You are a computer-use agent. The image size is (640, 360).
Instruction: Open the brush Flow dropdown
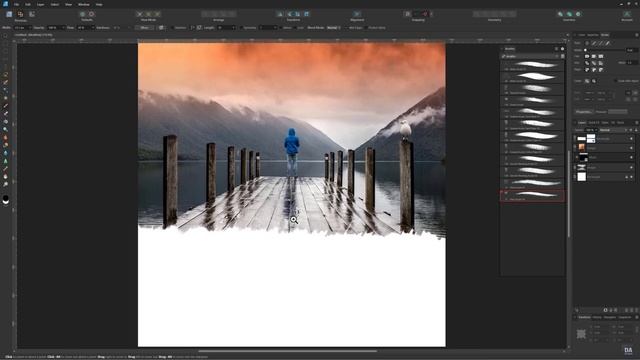coord(93,28)
